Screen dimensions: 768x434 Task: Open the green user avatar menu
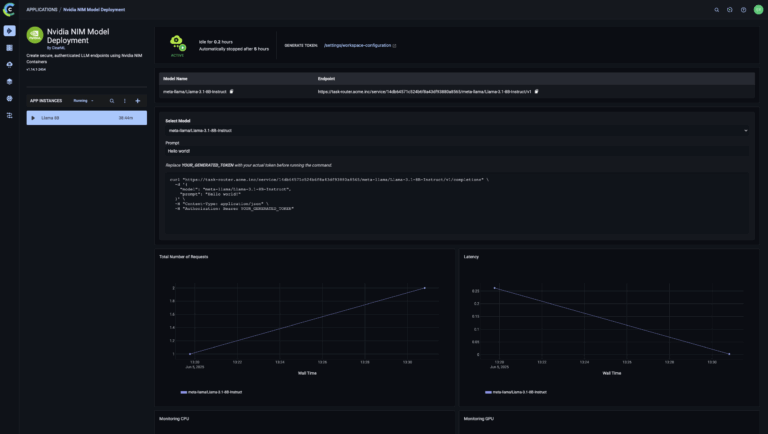click(758, 9)
